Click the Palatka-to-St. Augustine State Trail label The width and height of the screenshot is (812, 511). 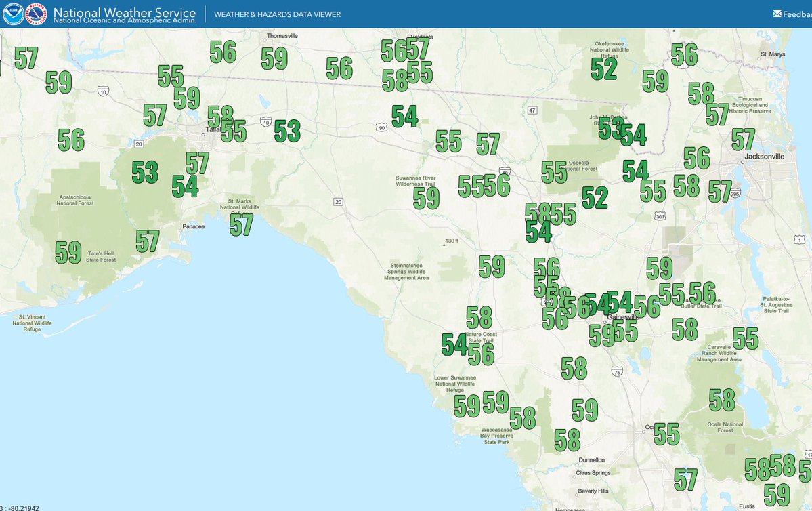[776, 305]
